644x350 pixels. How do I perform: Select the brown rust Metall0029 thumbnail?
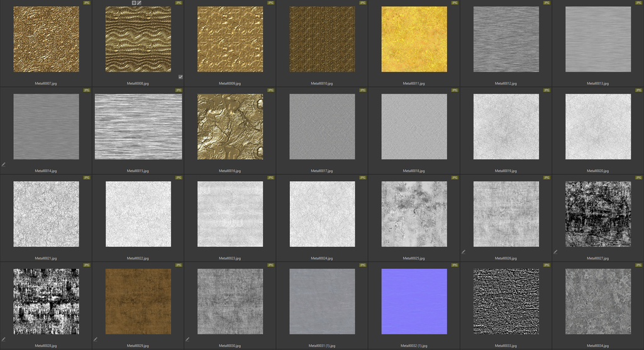[138, 302]
